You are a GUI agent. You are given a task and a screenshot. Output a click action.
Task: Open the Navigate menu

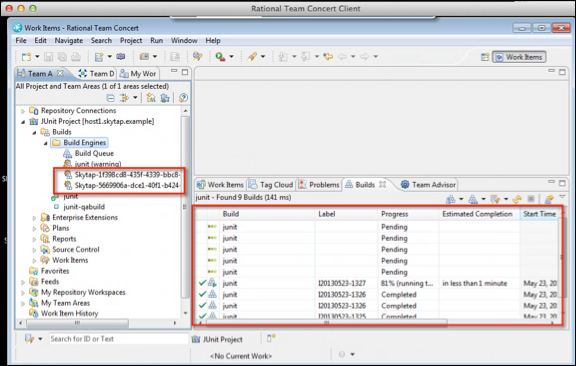69,40
